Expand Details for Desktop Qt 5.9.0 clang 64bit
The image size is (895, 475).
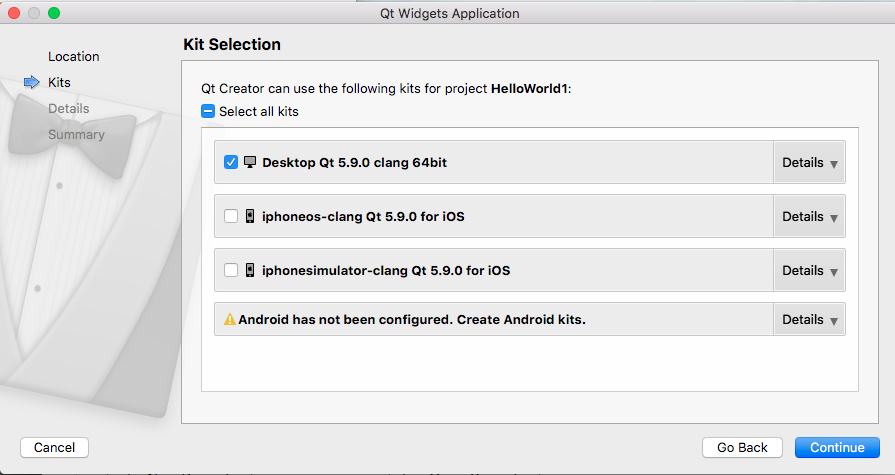[x=809, y=163]
